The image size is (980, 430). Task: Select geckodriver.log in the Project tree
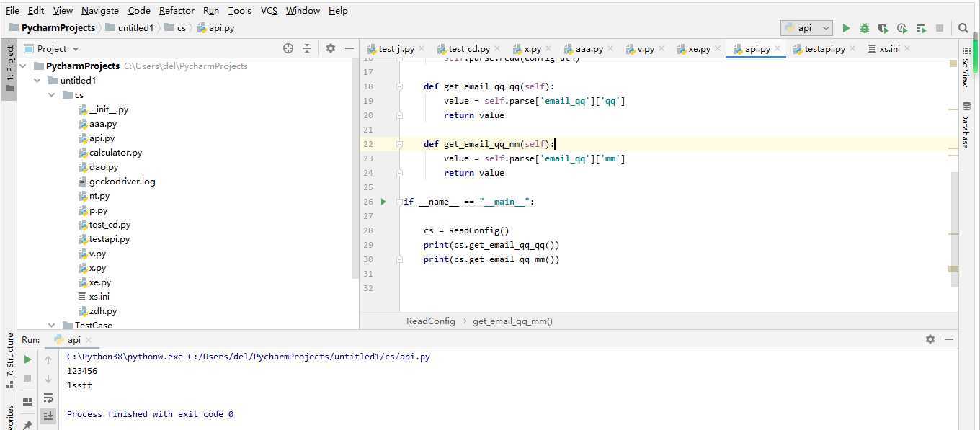pos(122,182)
